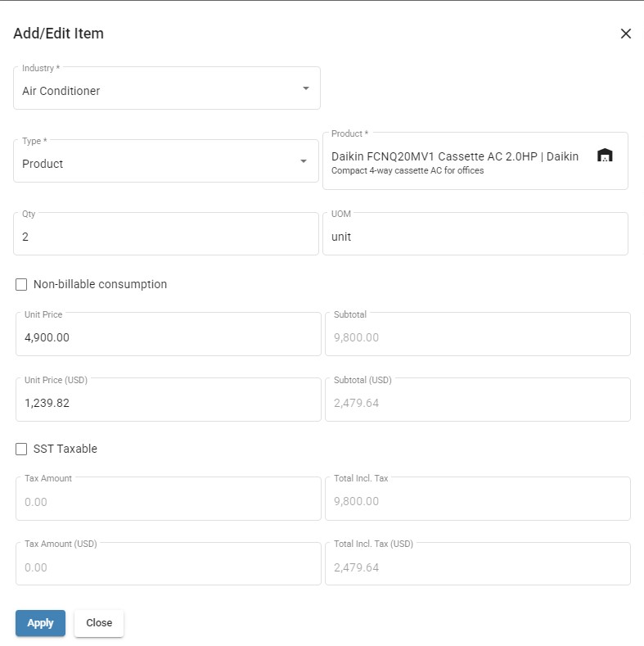Click the Apply button

[x=40, y=623]
